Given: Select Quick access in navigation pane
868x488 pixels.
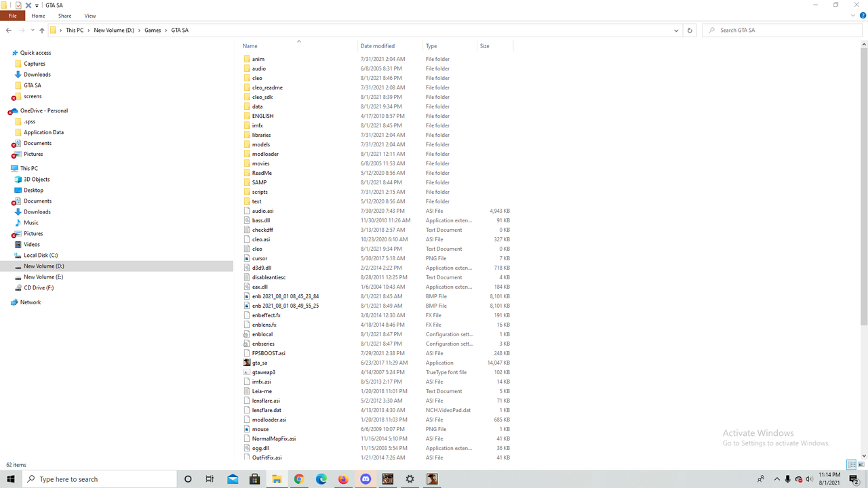Looking at the screenshot, I should tap(35, 53).
